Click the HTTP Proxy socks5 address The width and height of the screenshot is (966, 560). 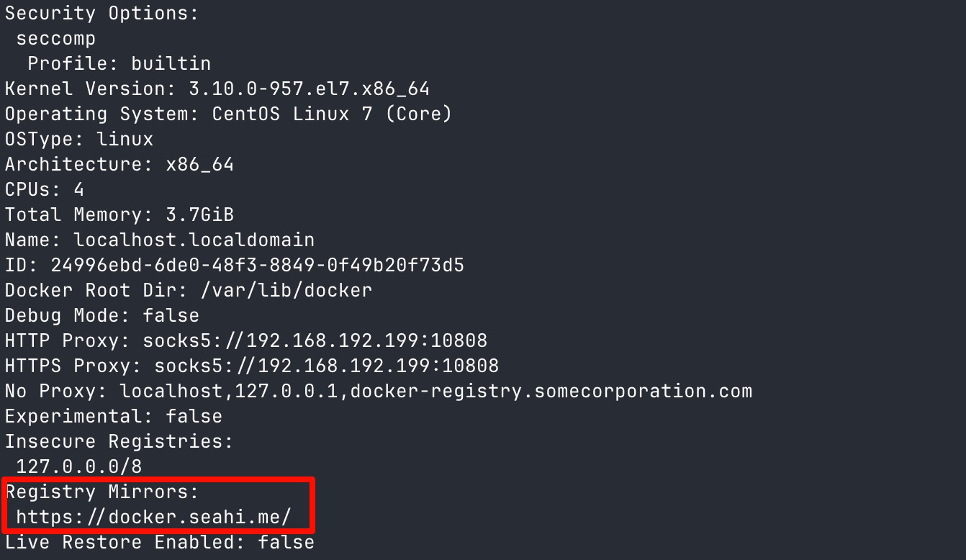coord(315,340)
